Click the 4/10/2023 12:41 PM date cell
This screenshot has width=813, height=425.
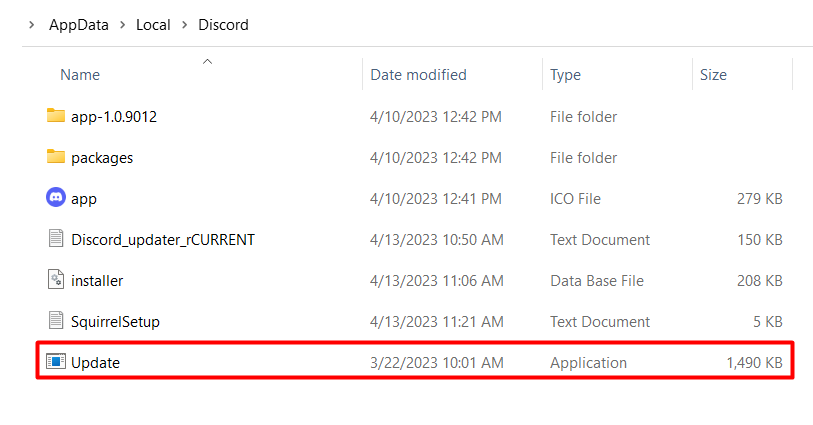(x=436, y=199)
